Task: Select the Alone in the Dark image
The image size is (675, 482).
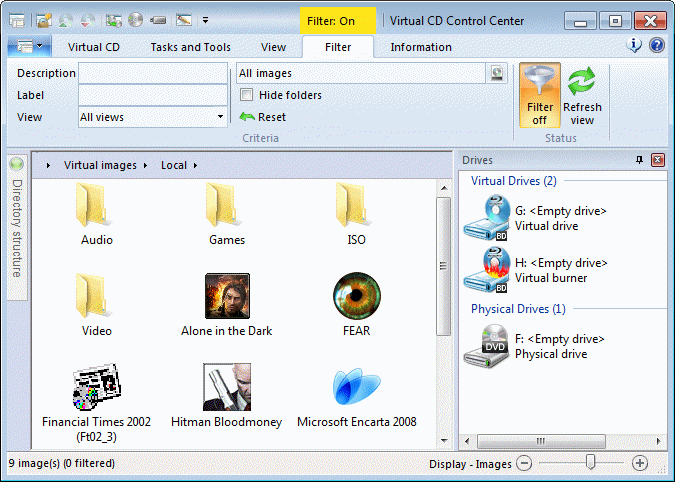Action: [x=227, y=296]
